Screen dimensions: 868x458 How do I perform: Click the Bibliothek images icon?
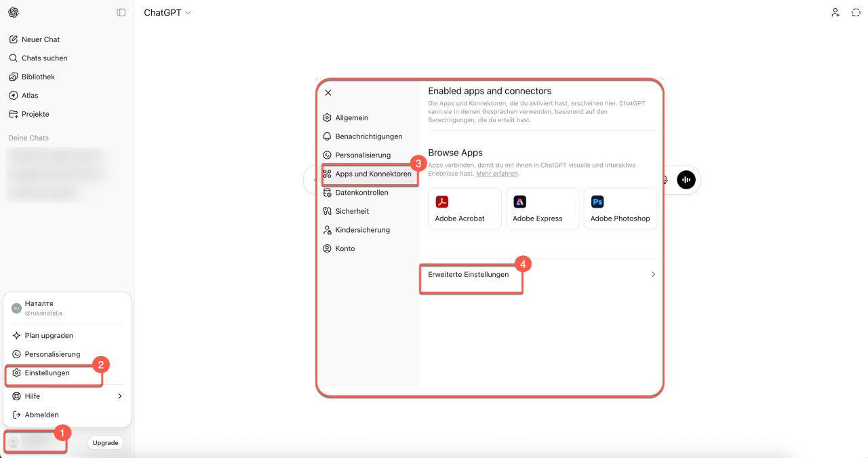click(14, 77)
